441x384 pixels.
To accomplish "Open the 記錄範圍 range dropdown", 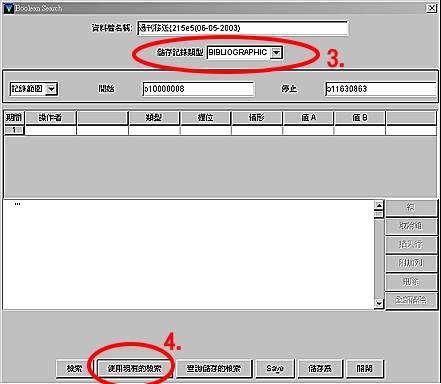I will (x=51, y=89).
